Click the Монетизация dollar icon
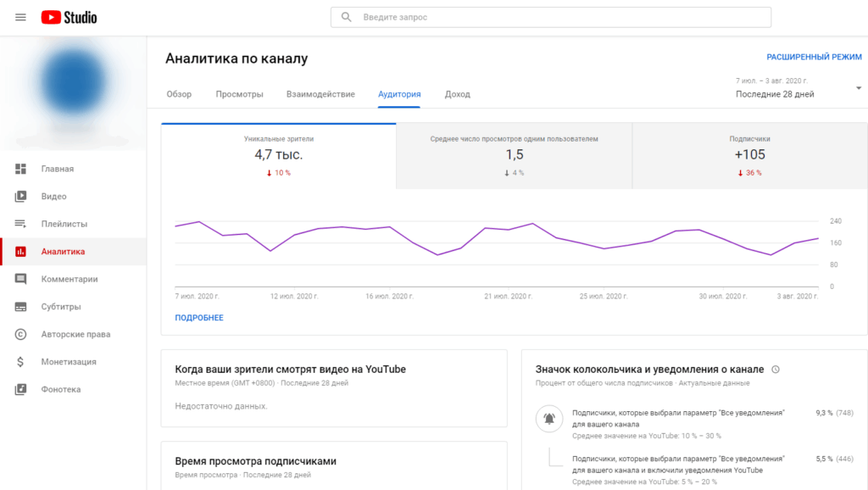 coord(20,361)
